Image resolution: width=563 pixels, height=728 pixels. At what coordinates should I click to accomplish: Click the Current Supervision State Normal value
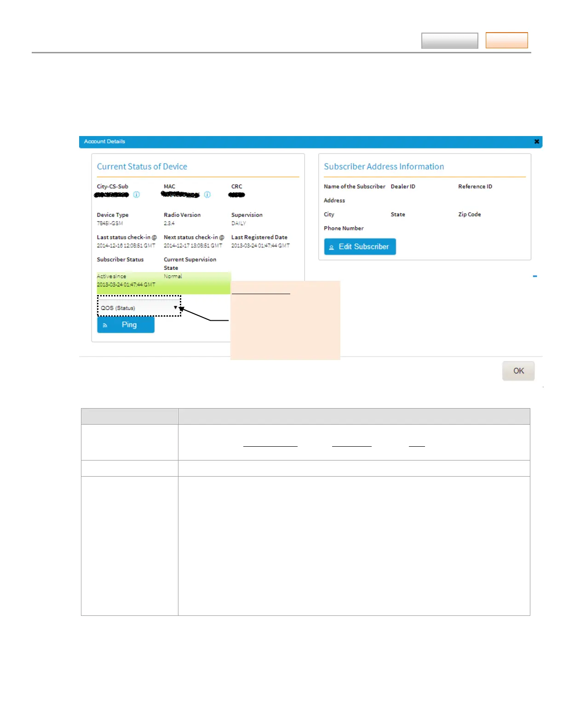click(173, 276)
